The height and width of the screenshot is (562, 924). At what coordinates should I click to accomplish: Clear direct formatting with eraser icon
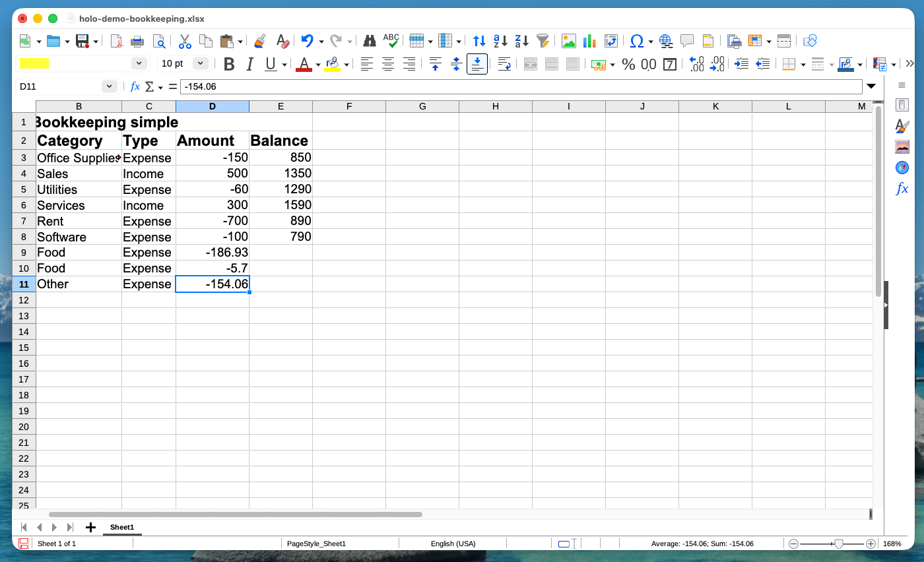[282, 41]
